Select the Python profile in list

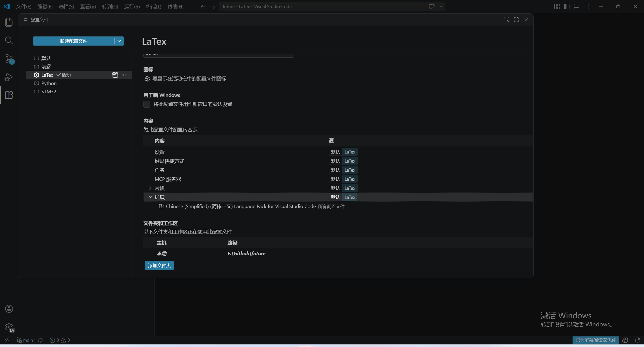49,83
